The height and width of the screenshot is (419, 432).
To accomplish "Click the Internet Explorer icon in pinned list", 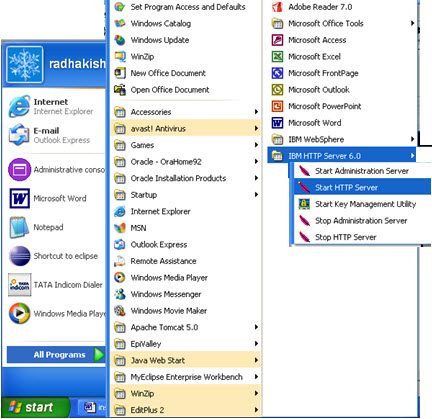I will click(x=19, y=106).
